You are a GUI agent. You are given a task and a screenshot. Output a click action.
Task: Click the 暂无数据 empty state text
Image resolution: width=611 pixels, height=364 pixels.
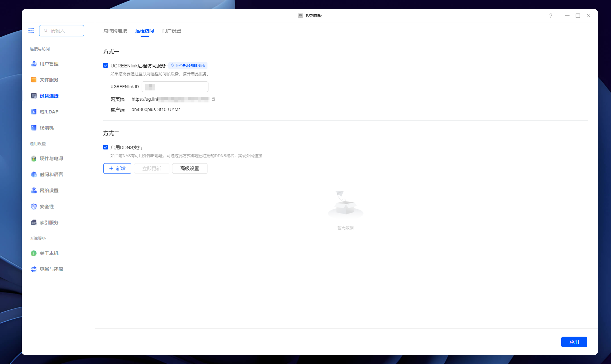pos(345,228)
